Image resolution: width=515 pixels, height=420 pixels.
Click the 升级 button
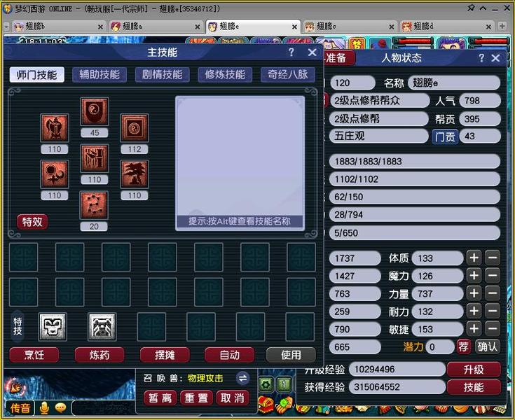pos(474,370)
